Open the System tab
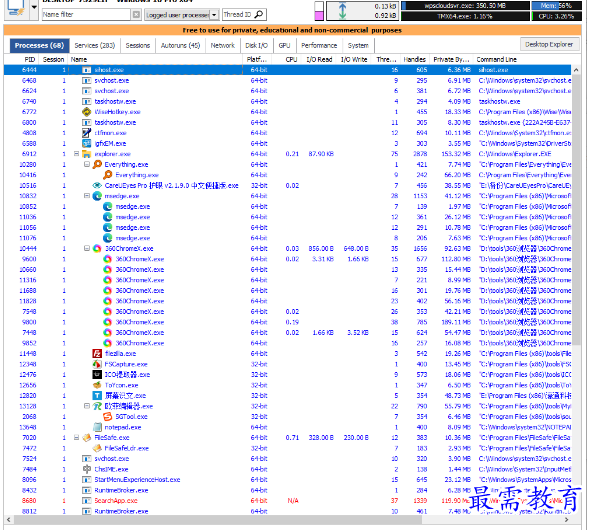 358,46
